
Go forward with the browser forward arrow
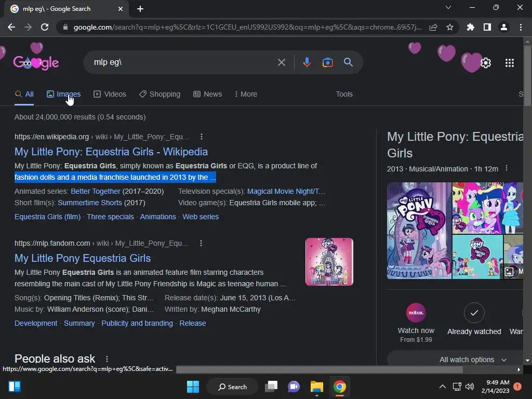tap(28, 27)
